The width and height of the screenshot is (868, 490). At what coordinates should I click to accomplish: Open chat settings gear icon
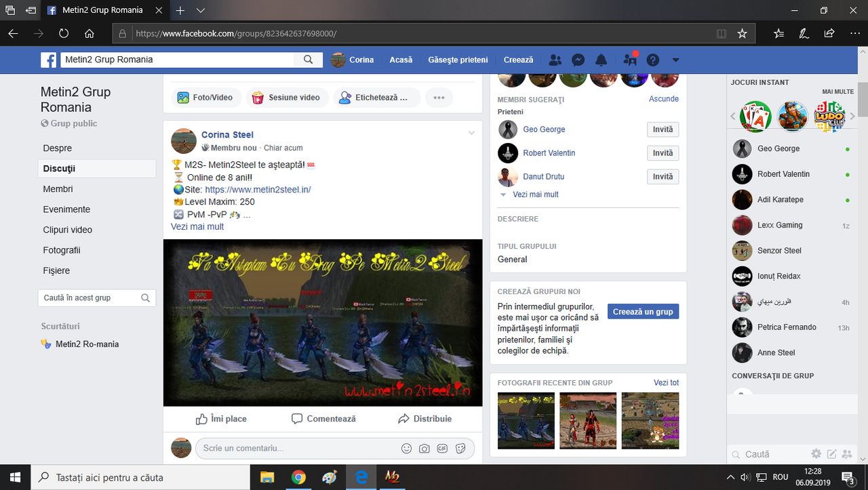(816, 454)
